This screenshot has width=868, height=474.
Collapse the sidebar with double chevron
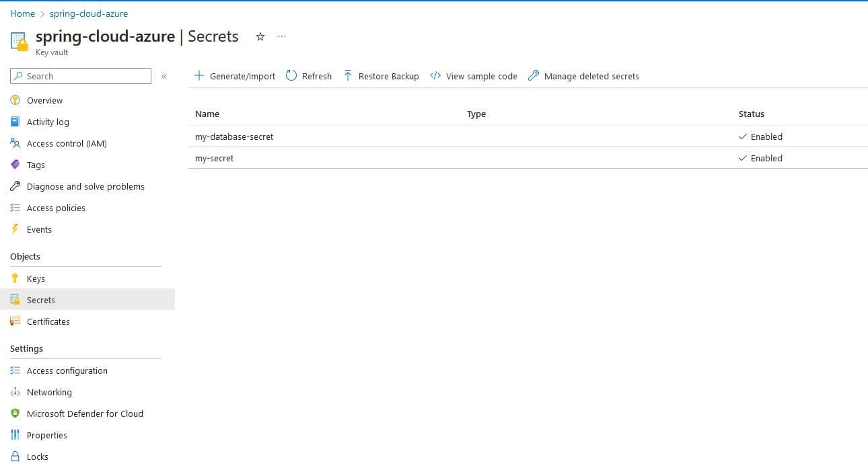tap(164, 77)
